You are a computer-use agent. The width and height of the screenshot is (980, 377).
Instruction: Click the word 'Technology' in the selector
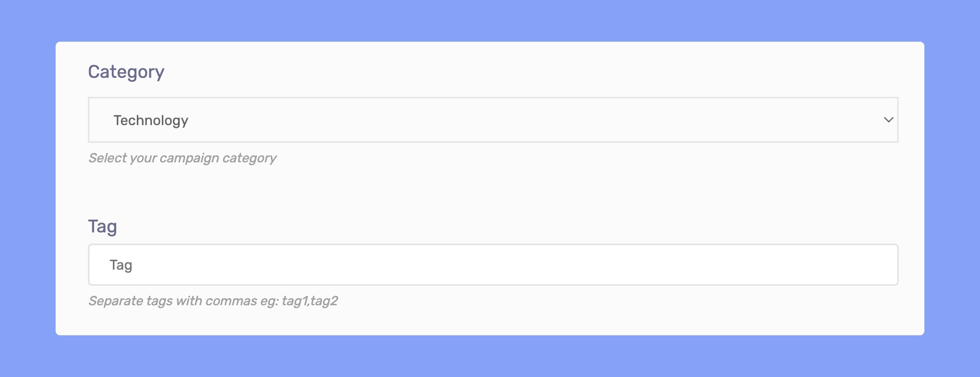(151, 121)
